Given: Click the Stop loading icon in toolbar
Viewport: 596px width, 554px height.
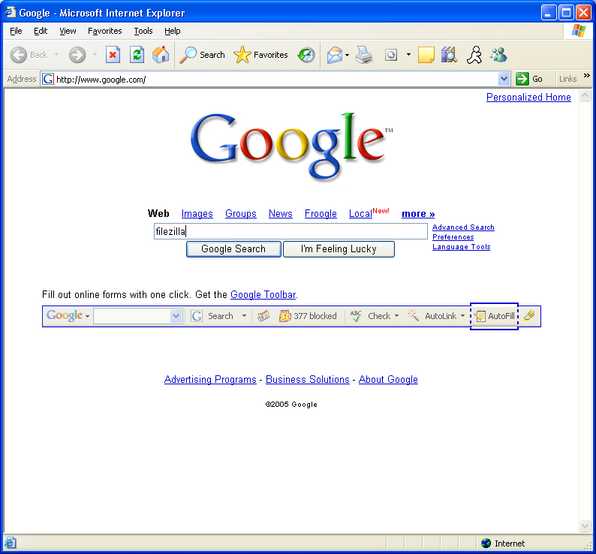Looking at the screenshot, I should [x=113, y=55].
